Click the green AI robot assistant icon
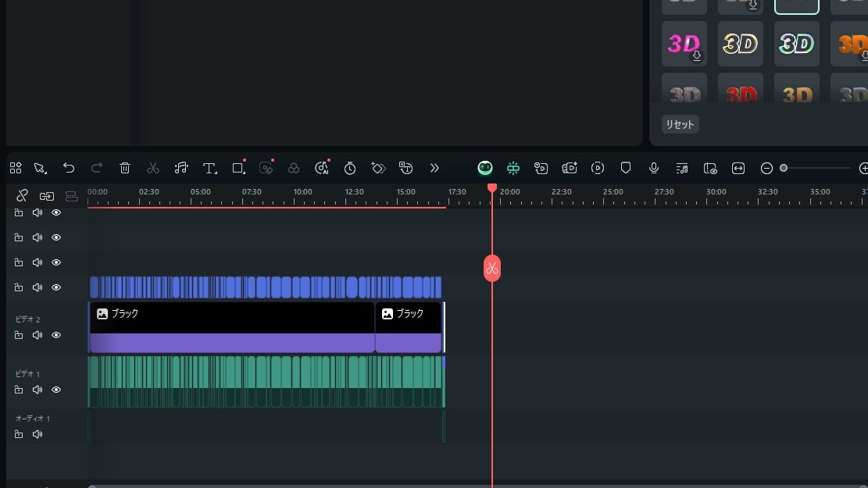 tap(485, 168)
